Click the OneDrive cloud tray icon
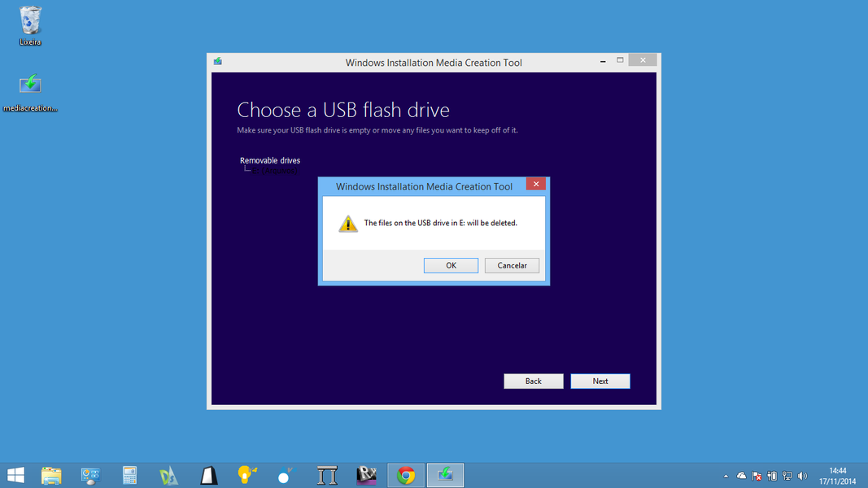This screenshot has width=868, height=488. 741,476
